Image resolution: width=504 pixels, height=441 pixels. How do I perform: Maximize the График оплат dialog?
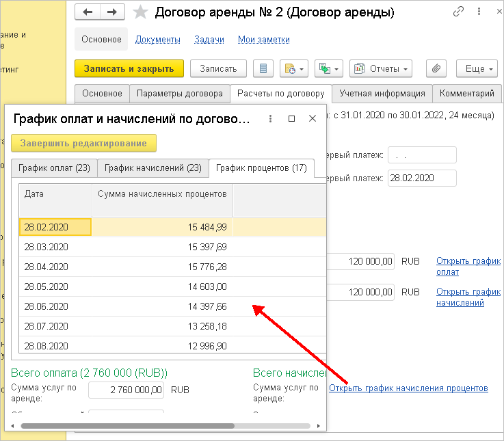291,119
